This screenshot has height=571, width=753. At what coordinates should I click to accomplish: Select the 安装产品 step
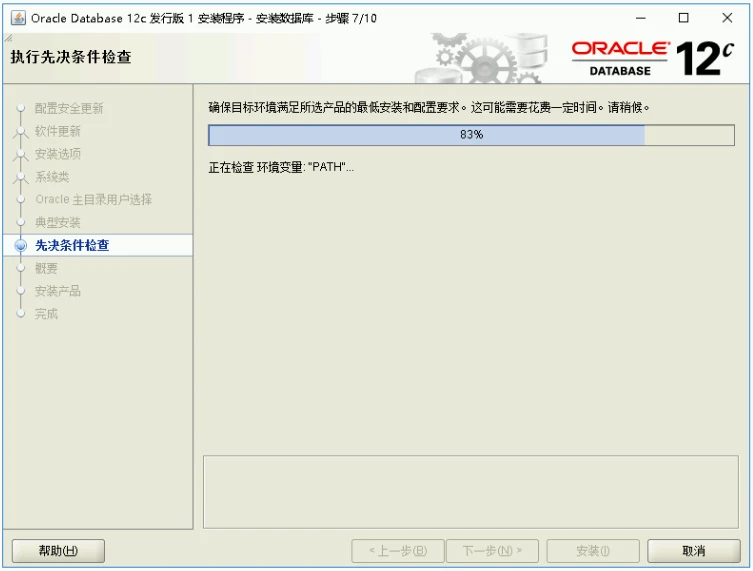(58, 291)
